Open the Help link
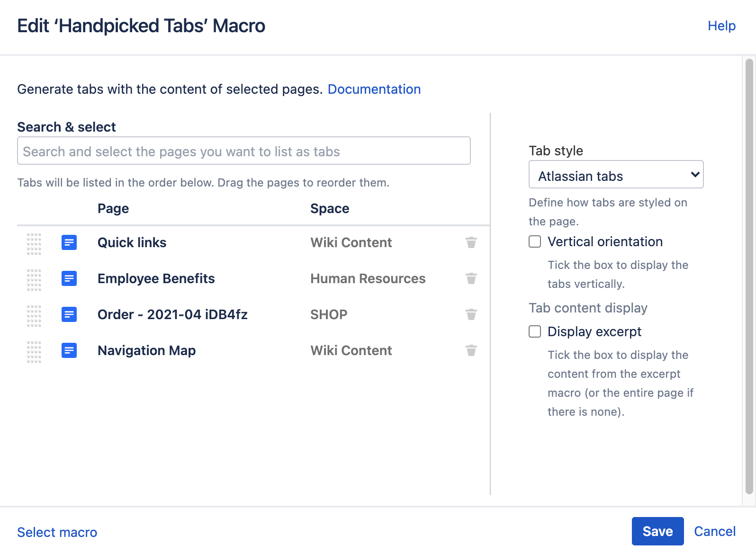Screen dimensions: 756x553 click(721, 26)
